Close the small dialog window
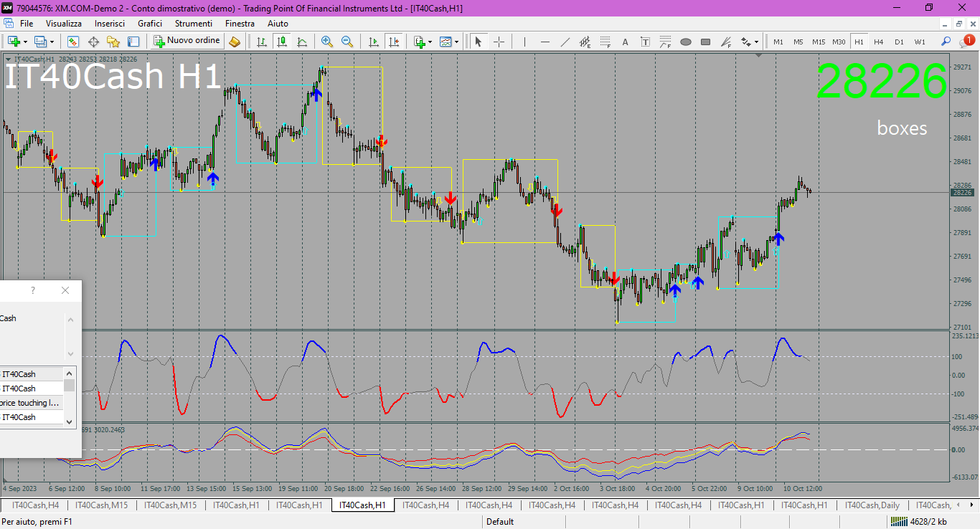 [65, 290]
